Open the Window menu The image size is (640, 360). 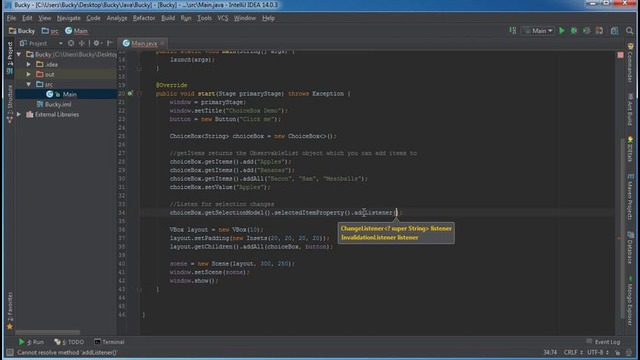tap(244, 18)
